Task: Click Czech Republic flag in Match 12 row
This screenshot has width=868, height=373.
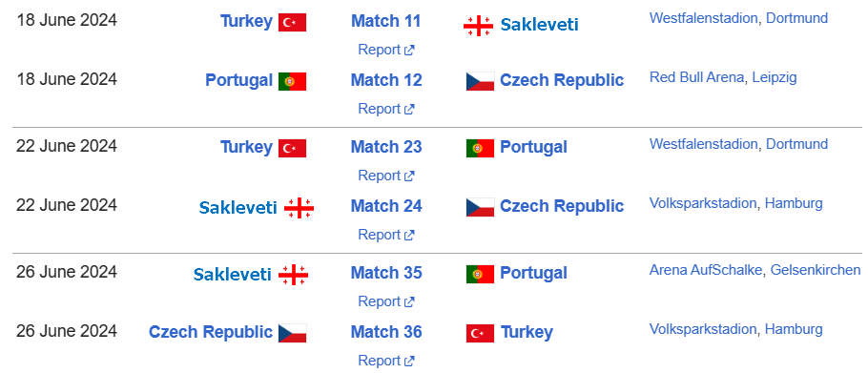Action: (480, 81)
